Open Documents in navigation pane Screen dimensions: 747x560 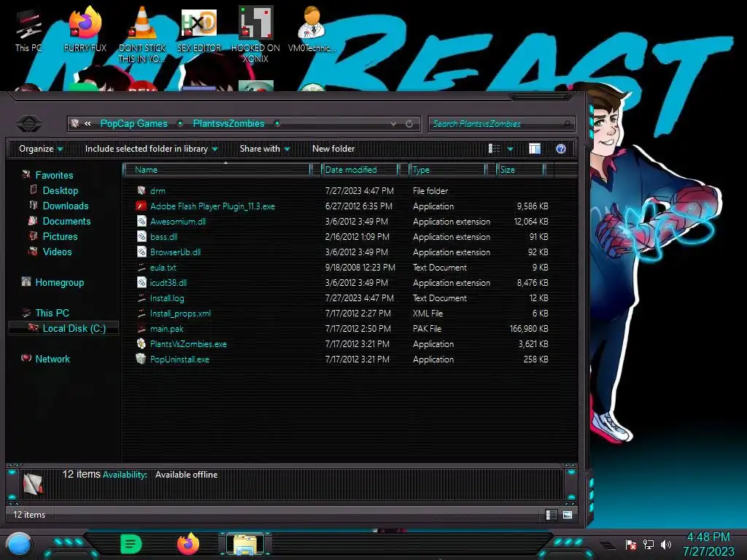(66, 221)
